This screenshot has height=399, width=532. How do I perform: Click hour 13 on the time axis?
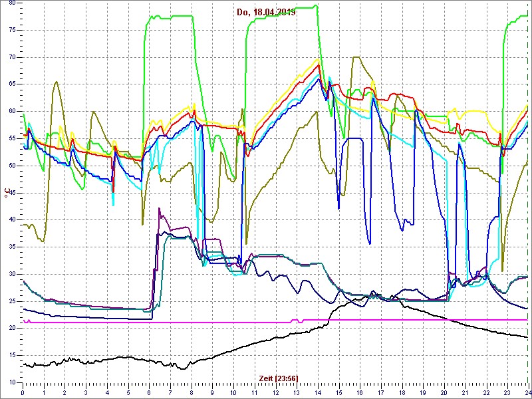[x=296, y=392]
